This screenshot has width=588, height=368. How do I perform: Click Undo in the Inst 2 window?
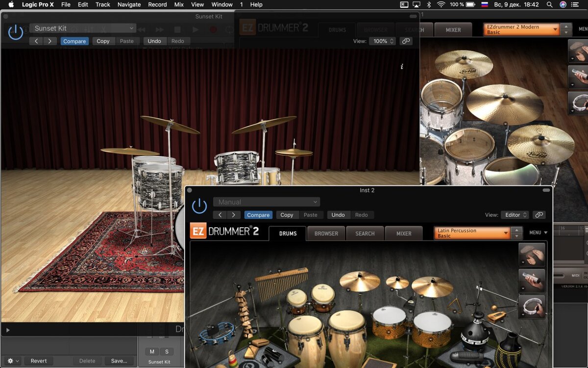338,215
